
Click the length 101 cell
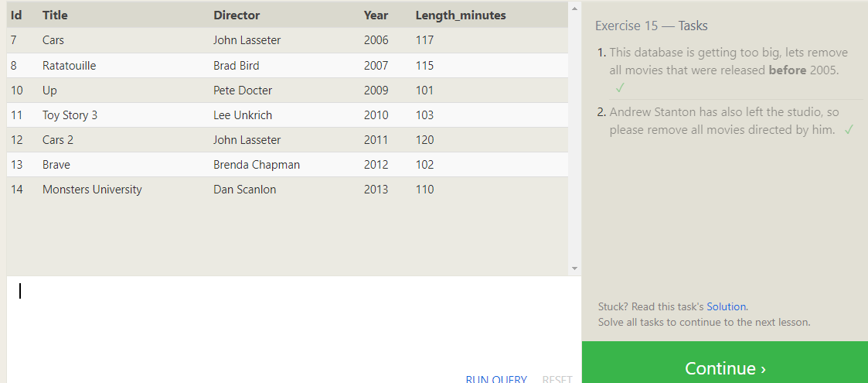(424, 91)
